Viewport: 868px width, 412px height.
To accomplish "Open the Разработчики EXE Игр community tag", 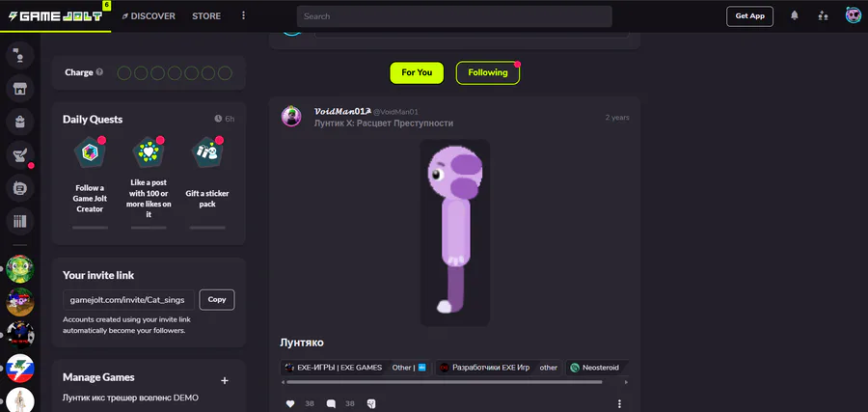I will [485, 368].
